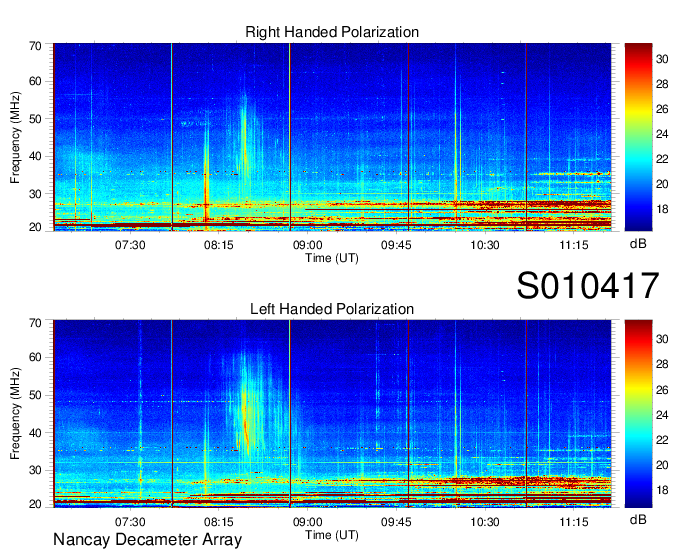Click the '18' tick on upper color bar

(x=662, y=209)
